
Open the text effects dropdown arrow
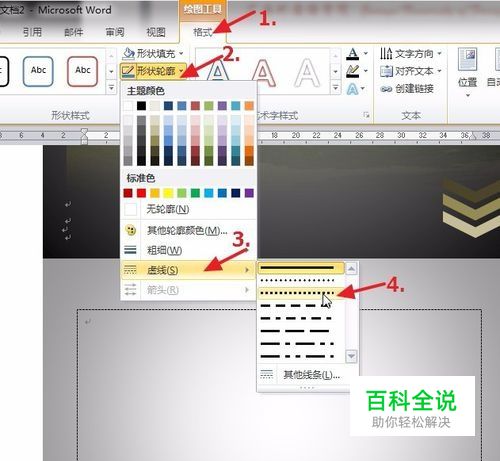363,89
